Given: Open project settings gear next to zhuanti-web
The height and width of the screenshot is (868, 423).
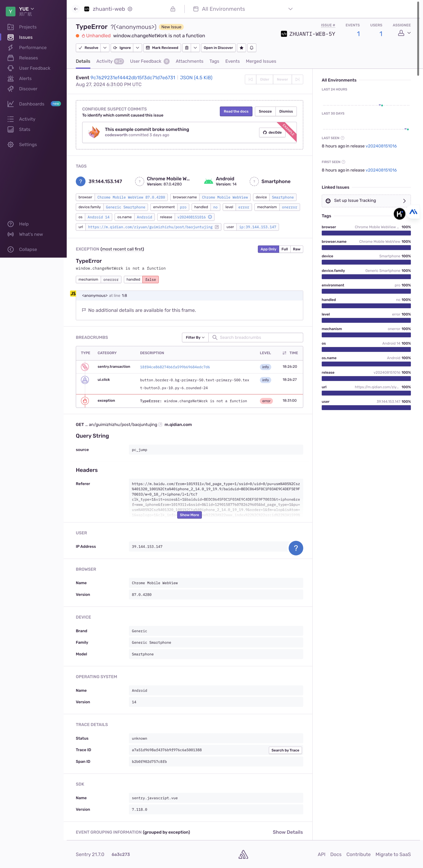Looking at the screenshot, I should [130, 9].
